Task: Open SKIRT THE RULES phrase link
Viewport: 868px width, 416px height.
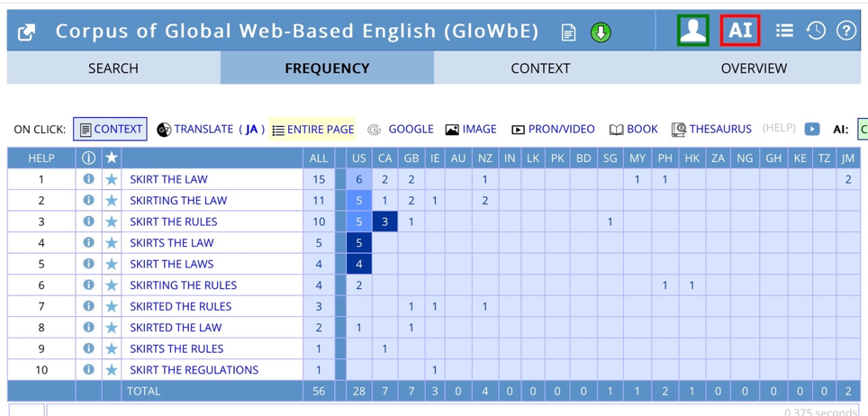Action: [x=173, y=222]
